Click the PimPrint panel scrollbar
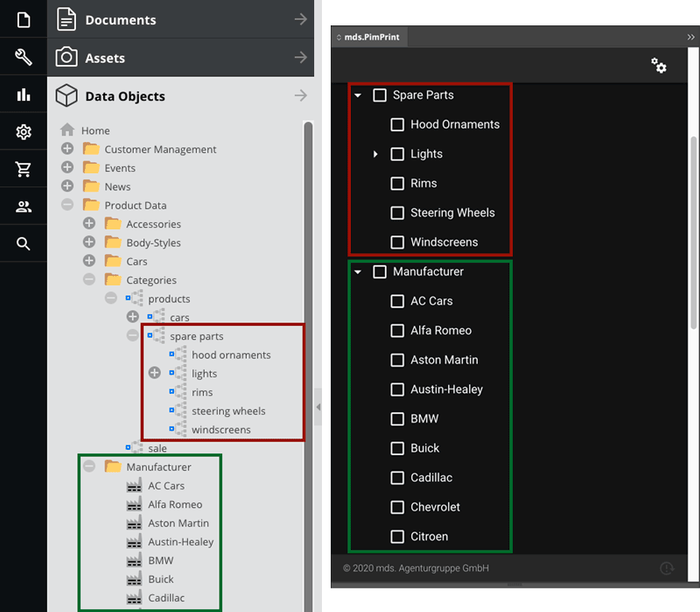 [x=693, y=232]
